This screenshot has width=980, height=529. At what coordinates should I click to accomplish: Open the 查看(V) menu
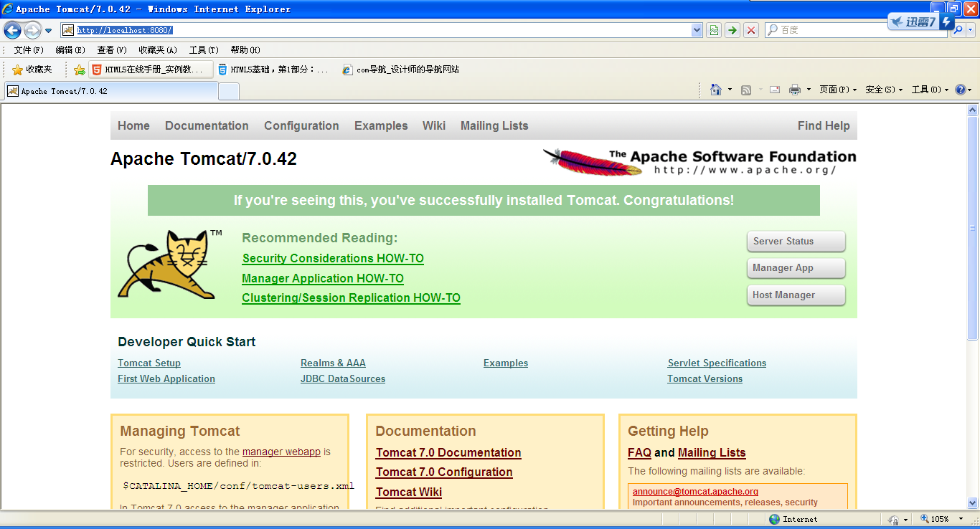tap(112, 50)
